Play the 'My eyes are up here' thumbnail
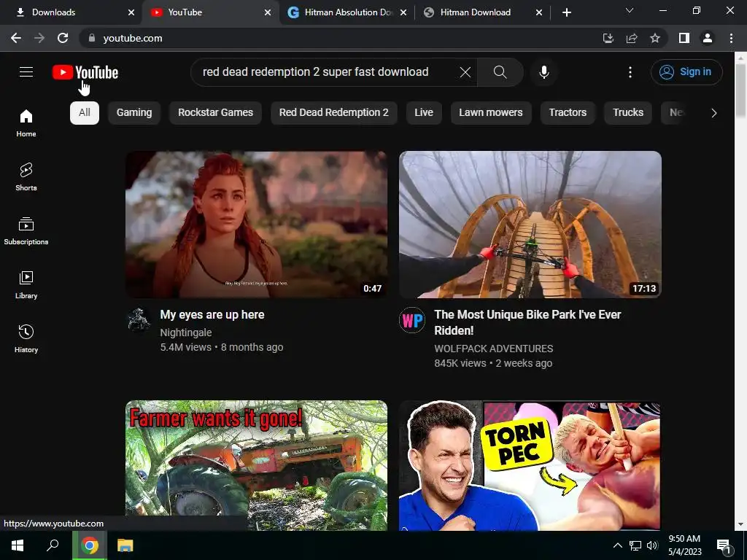The width and height of the screenshot is (747, 560). [x=256, y=225]
